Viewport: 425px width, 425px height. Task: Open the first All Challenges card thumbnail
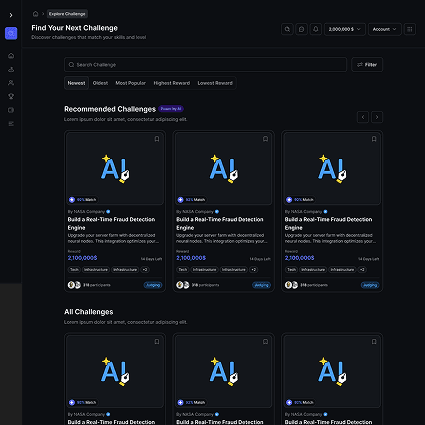(115, 371)
